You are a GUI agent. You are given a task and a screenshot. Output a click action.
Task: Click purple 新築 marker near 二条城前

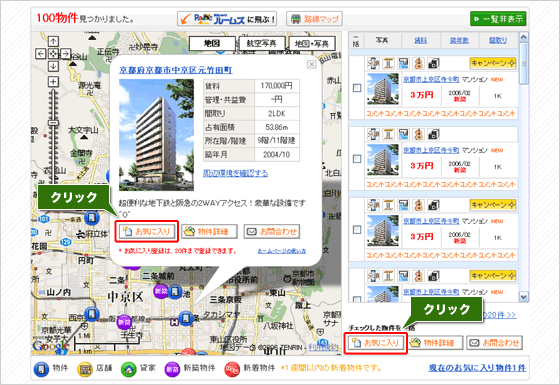click(x=160, y=291)
